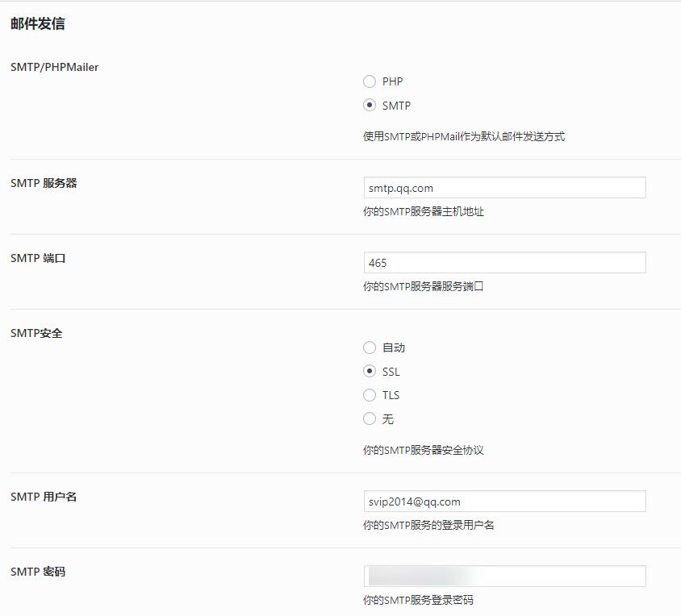
Task: Click the 你的SMTP服务器主机地址 helper text
Action: coord(428,210)
